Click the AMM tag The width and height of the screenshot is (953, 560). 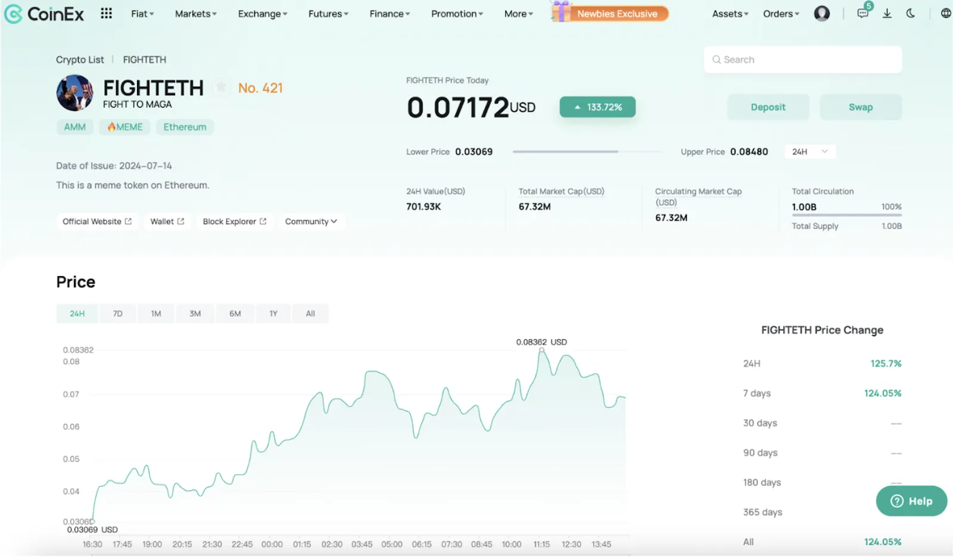click(75, 127)
